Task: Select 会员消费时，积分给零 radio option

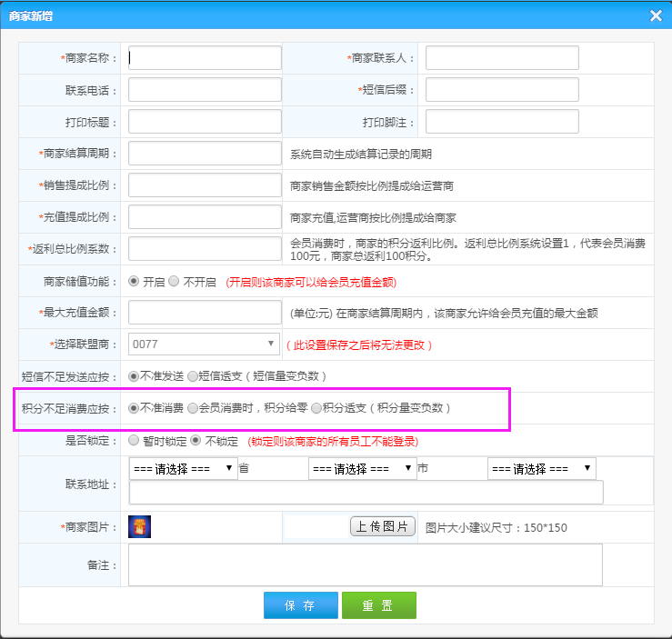Action: click(193, 408)
